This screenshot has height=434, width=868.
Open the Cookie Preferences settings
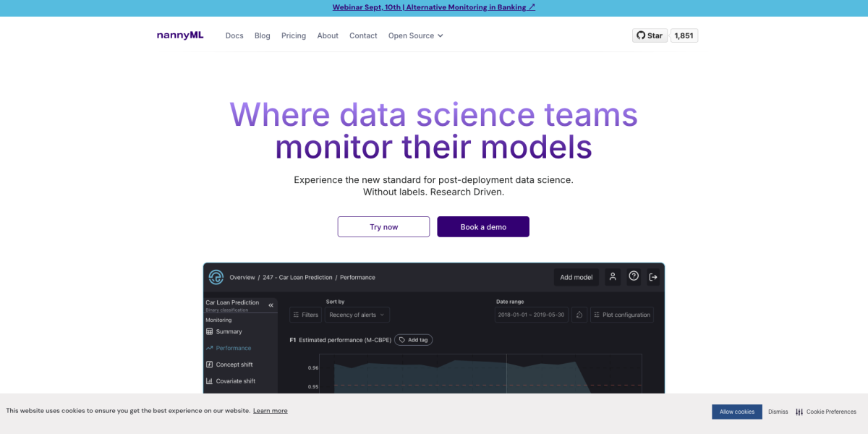(825, 412)
